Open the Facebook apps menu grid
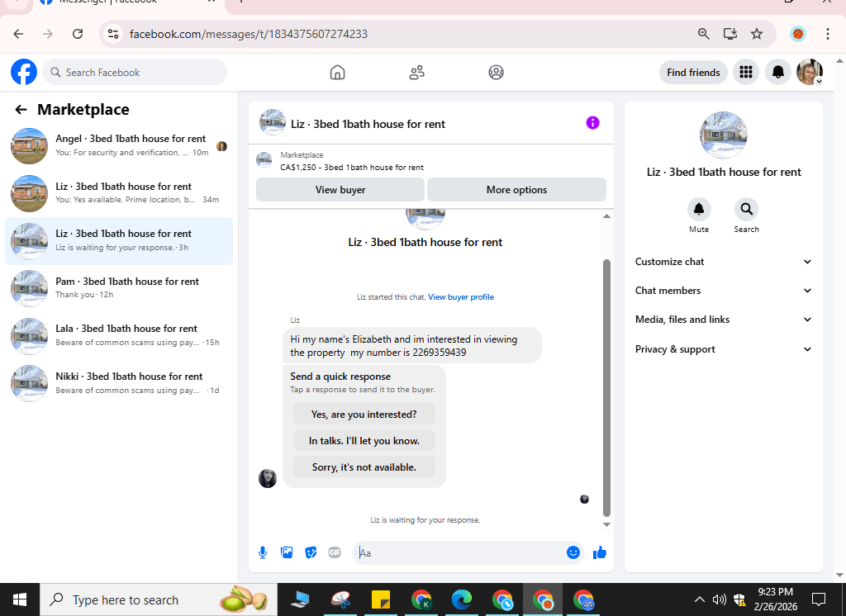This screenshot has width=846, height=616. pyautogui.click(x=746, y=73)
